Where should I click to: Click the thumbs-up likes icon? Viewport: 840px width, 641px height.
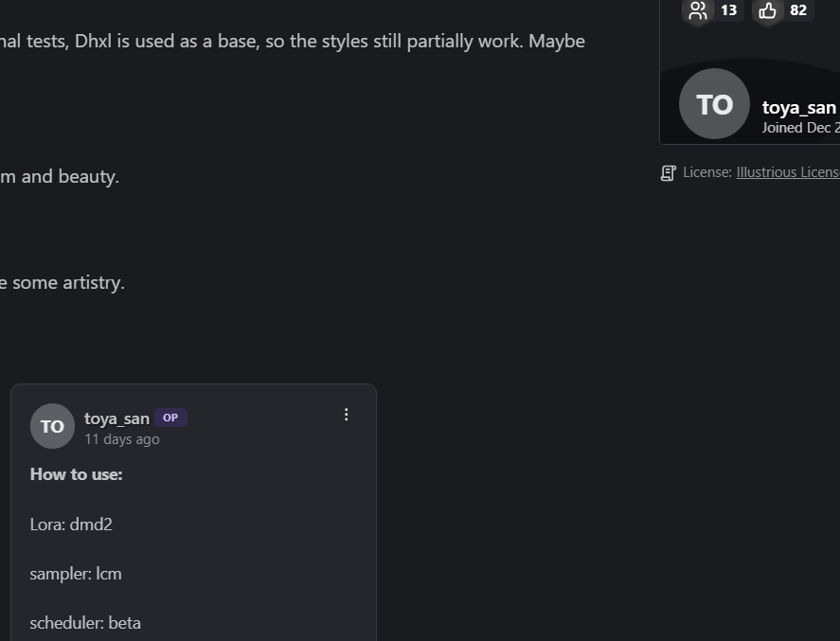(767, 10)
